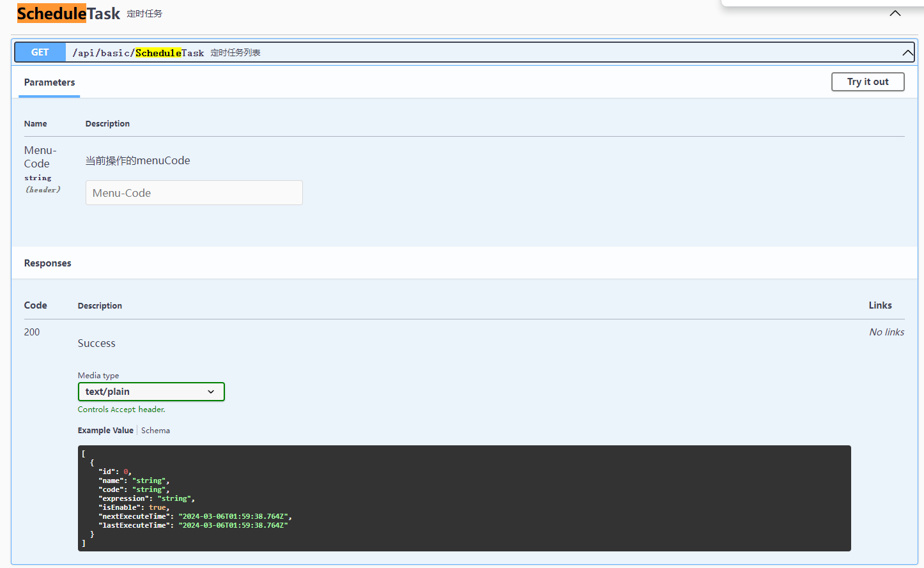Switch to the Schema tab
924x568 pixels.
click(155, 431)
